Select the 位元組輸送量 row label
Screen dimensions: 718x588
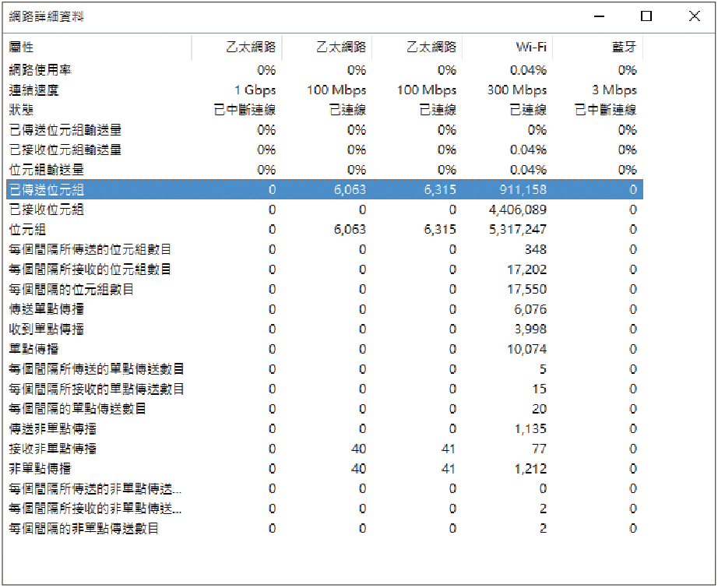pos(46,170)
